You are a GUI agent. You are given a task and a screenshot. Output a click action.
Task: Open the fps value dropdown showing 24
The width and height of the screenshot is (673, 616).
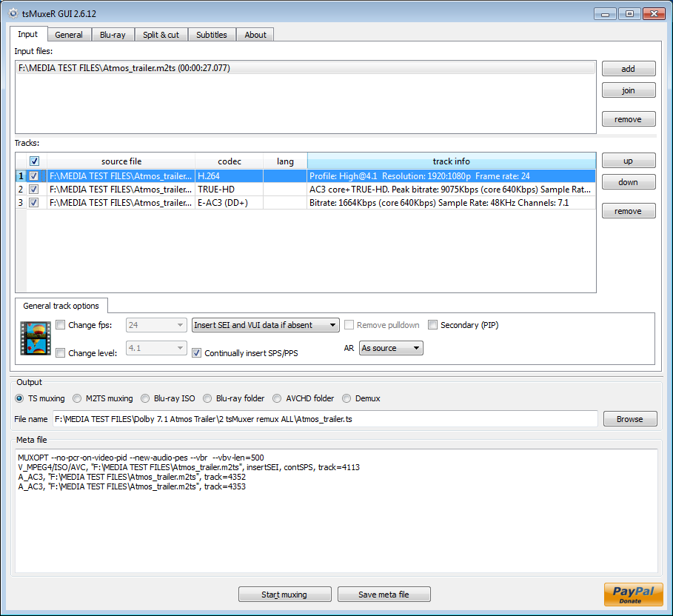tap(156, 325)
